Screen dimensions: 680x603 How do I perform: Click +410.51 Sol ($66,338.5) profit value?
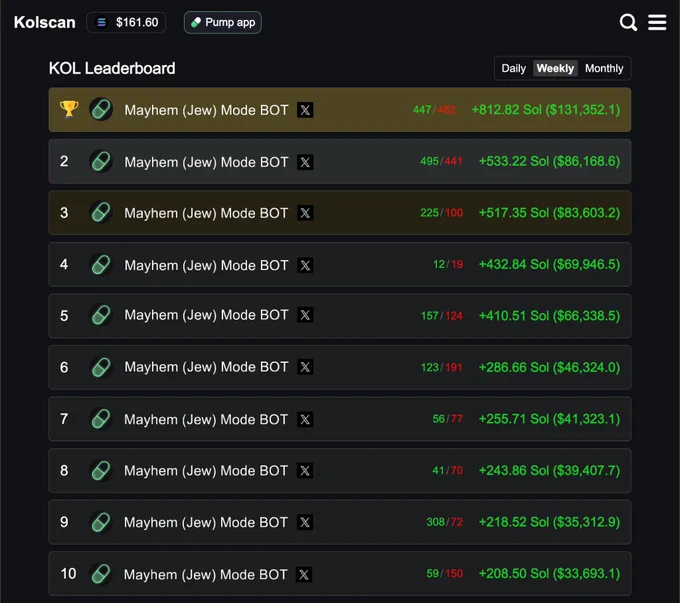point(549,316)
